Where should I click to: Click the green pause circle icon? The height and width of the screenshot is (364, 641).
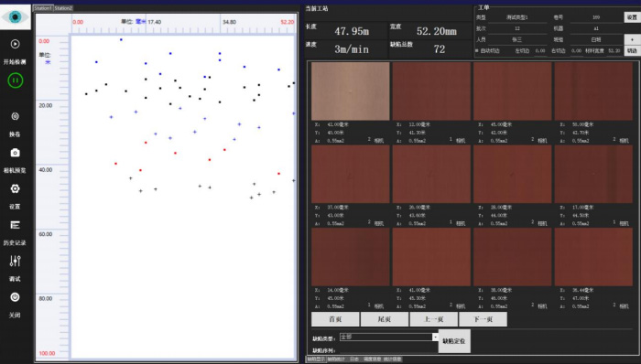16,80
